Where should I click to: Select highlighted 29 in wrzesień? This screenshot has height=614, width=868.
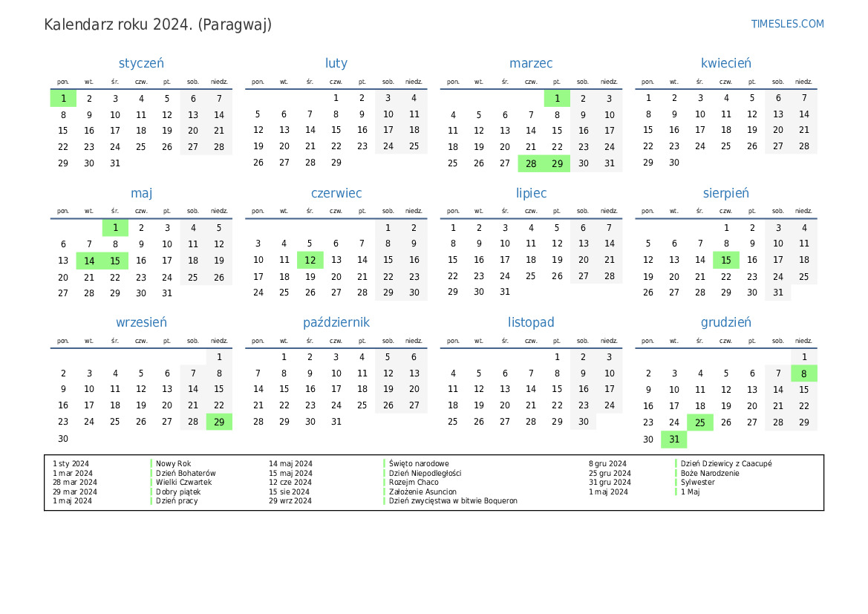tap(219, 422)
